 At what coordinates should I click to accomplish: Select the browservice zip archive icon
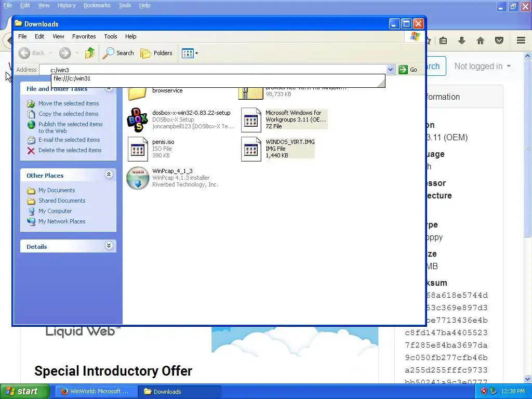coord(251,94)
